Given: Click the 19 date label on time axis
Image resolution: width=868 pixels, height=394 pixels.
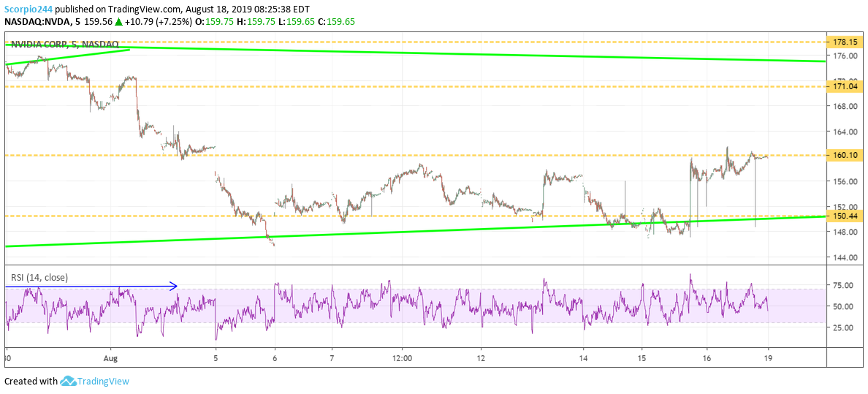Looking at the screenshot, I should pyautogui.click(x=767, y=358).
